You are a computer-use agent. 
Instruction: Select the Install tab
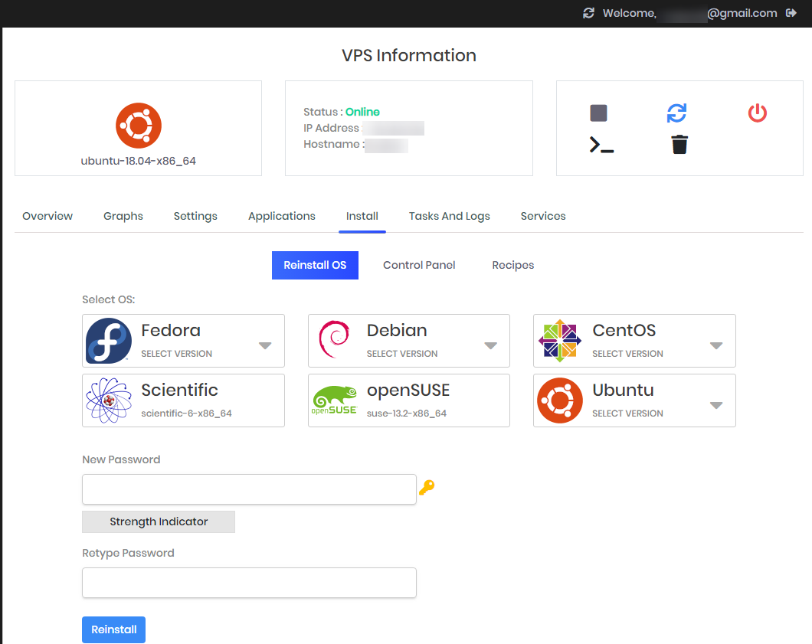[x=362, y=216]
